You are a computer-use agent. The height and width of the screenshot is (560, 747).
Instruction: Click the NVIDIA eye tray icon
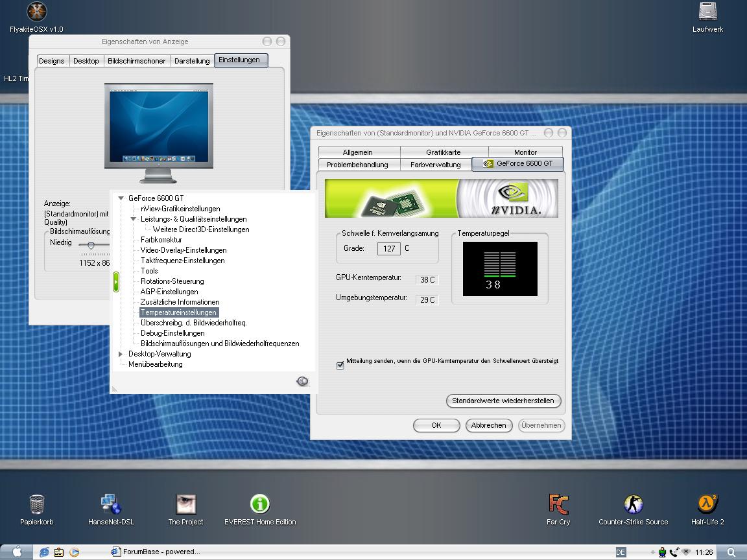coord(686,552)
